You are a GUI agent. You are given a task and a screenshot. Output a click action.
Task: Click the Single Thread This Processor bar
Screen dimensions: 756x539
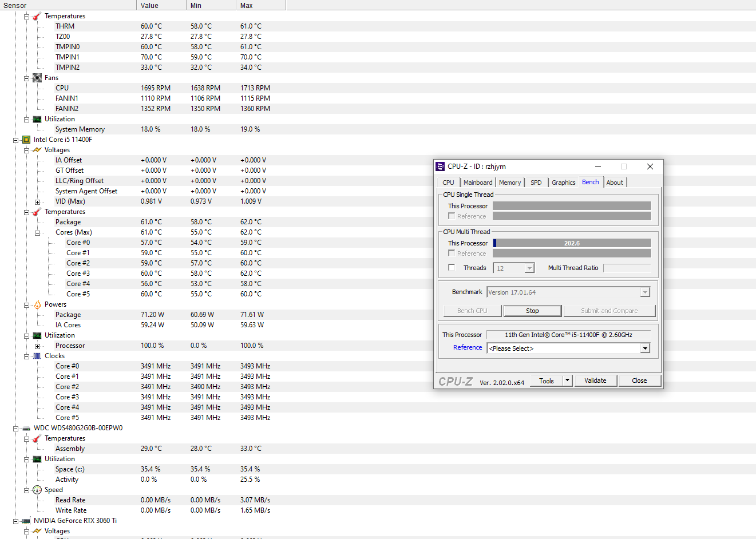[x=572, y=206]
